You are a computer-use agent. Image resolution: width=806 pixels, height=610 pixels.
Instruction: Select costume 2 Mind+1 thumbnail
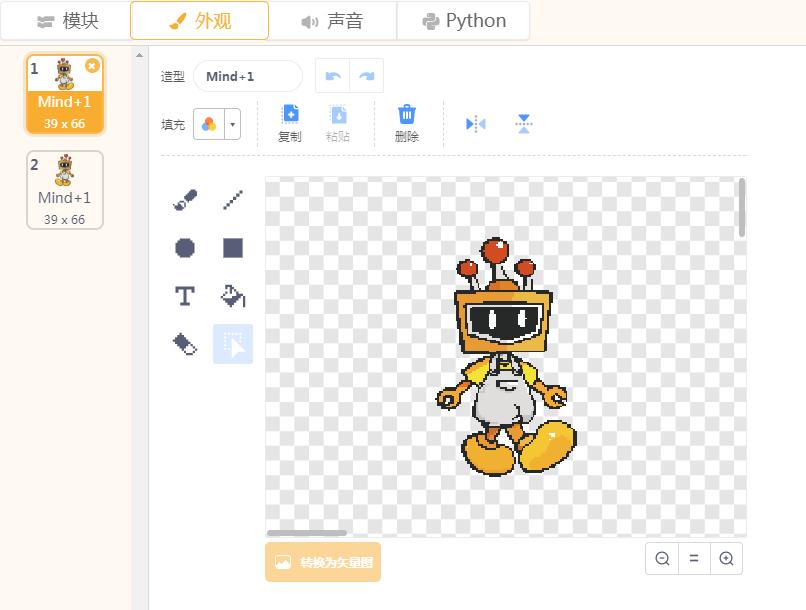point(65,190)
